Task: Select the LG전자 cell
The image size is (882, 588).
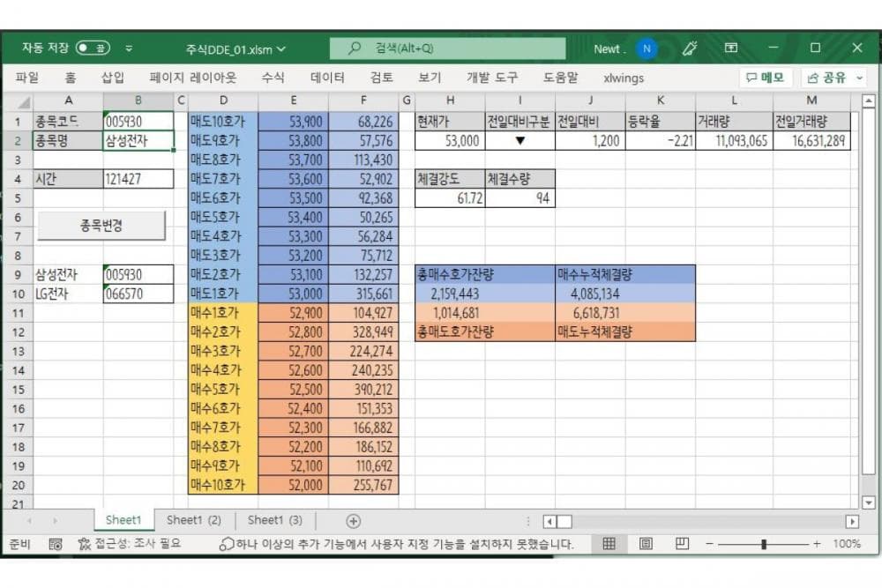Action: point(68,294)
